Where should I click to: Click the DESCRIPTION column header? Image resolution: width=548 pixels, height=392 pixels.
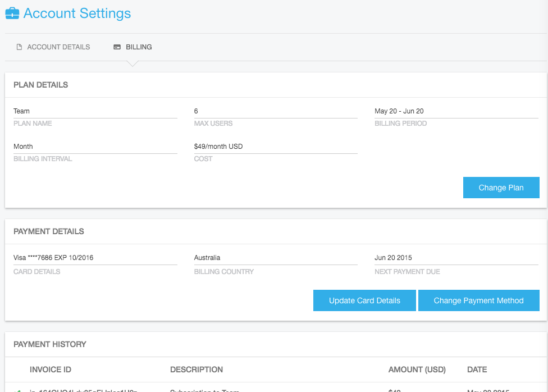[x=197, y=370]
